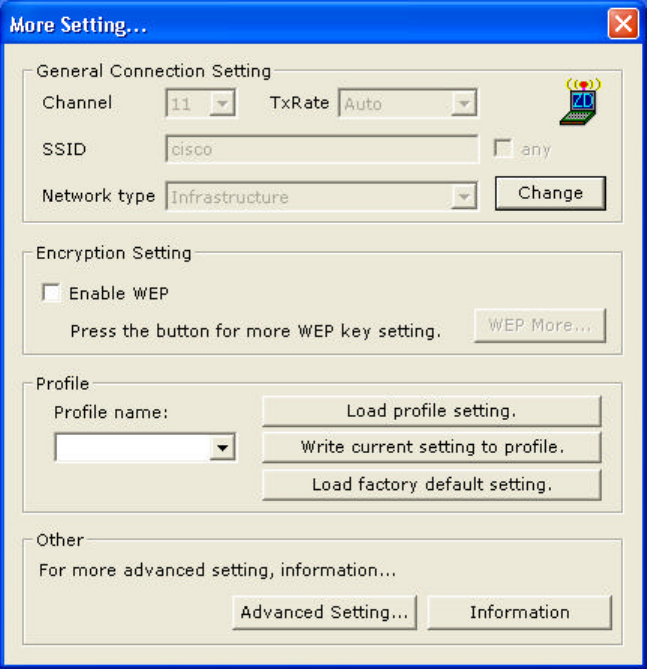Load factory default setting
The height and width of the screenshot is (669, 647).
(431, 485)
